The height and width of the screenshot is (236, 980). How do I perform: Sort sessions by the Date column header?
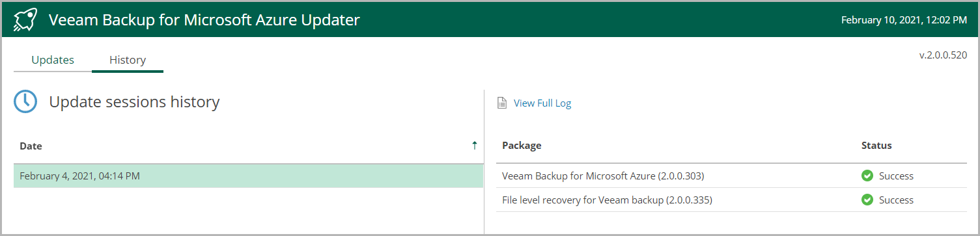(31, 146)
